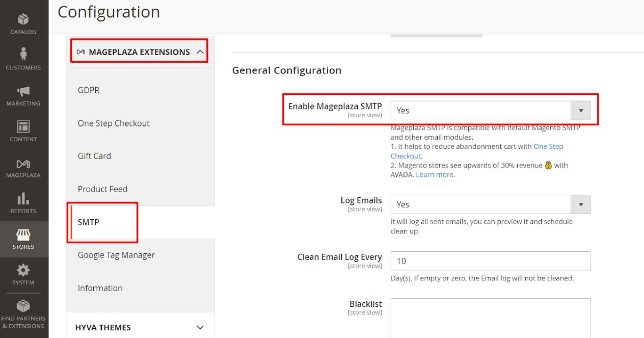Click Clean Email Log Every field
Viewport: 644px width, 338px height.
tap(491, 261)
